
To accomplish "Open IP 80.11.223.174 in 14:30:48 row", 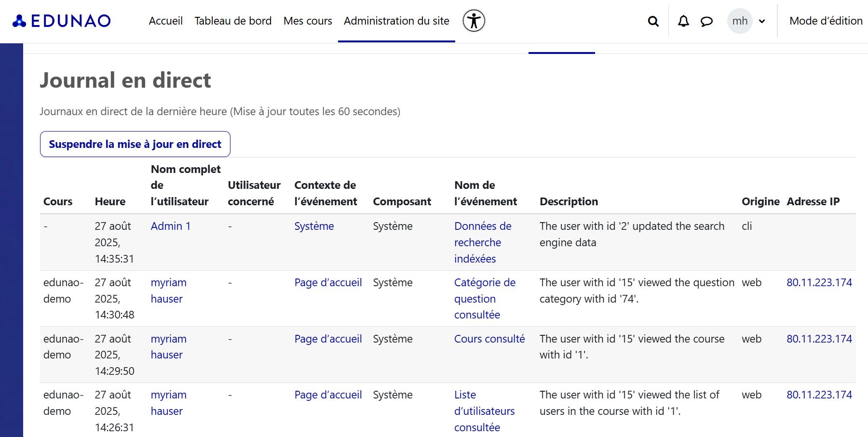I will click(x=819, y=282).
